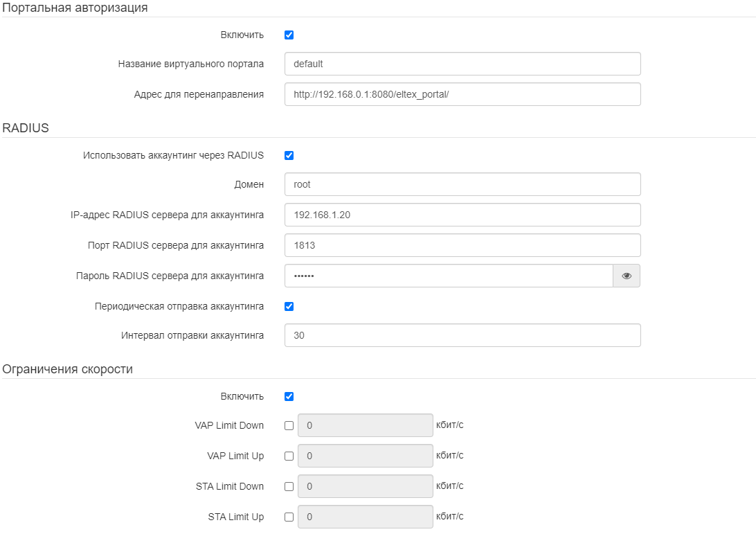Click the VAP Limit Up value field
Screen dimensions: 756x534
(366, 456)
